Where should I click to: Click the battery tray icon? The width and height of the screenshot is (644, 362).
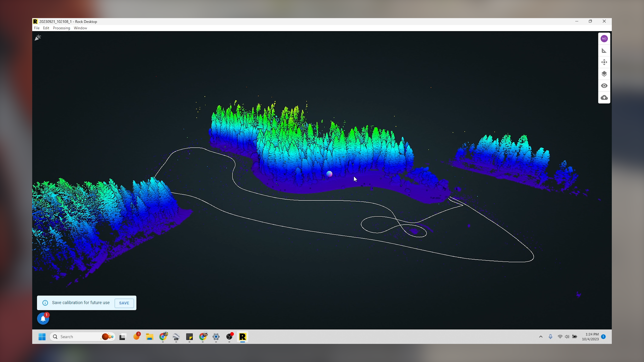[x=575, y=337]
